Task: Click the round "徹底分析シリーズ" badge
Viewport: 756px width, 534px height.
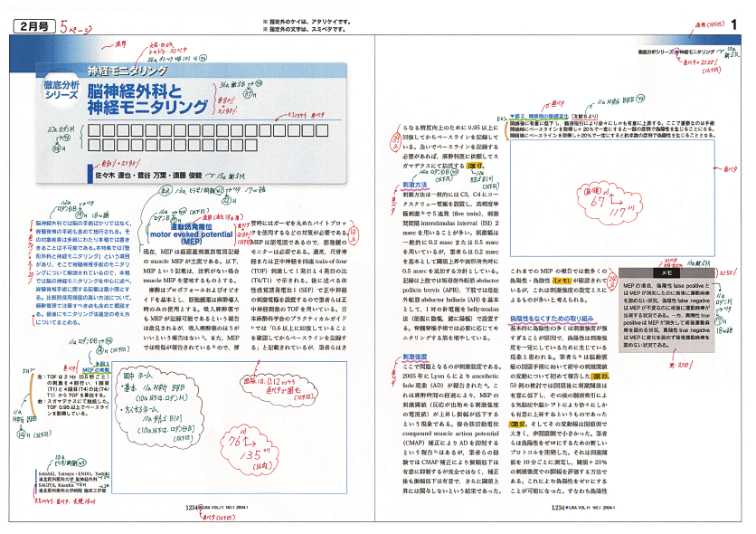Action: [x=57, y=95]
